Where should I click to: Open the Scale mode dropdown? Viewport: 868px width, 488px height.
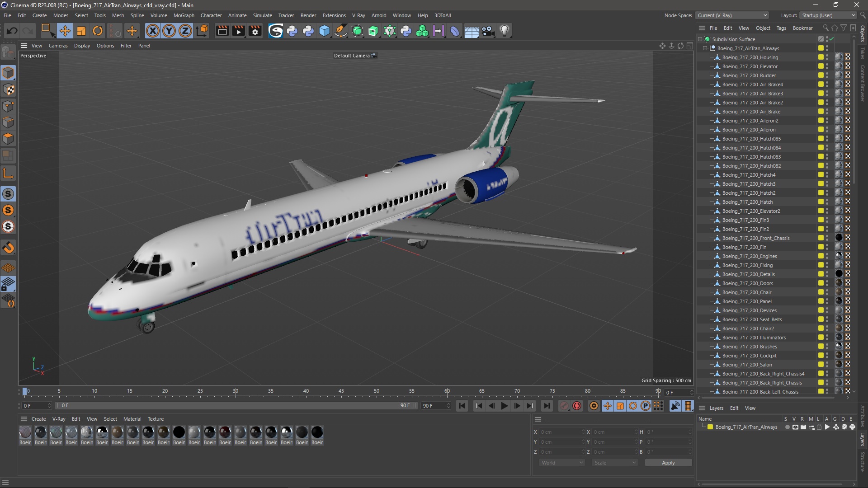[615, 463]
